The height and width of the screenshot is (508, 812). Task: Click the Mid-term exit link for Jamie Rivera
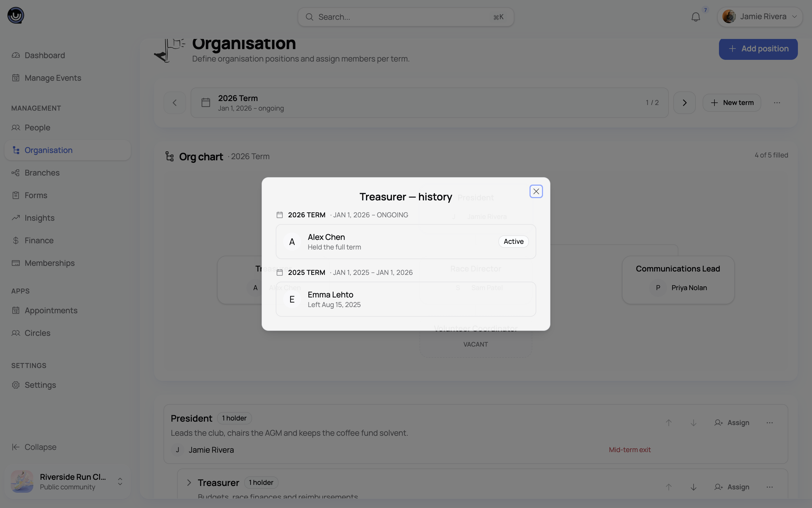point(630,450)
